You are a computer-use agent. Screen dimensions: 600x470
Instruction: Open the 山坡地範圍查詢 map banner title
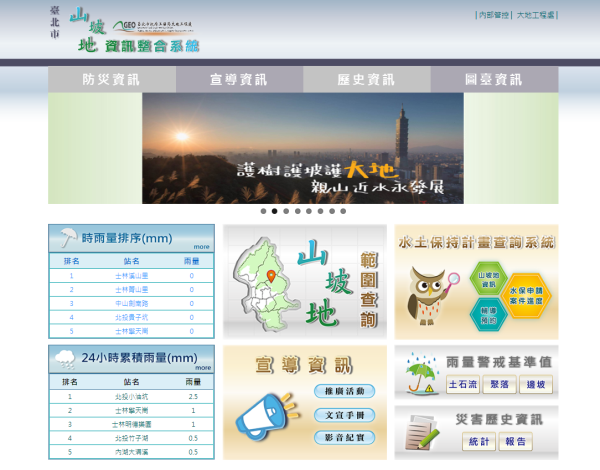click(x=338, y=284)
